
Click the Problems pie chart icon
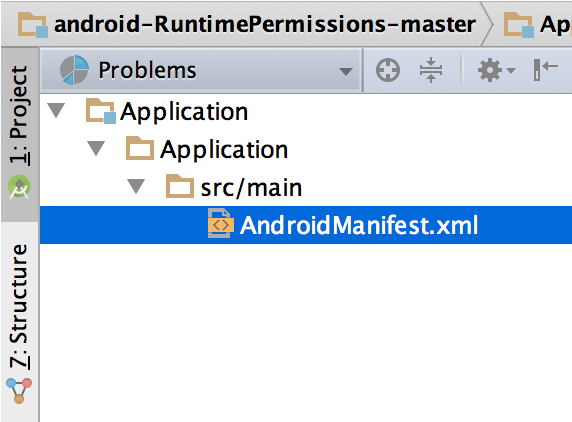point(74,70)
